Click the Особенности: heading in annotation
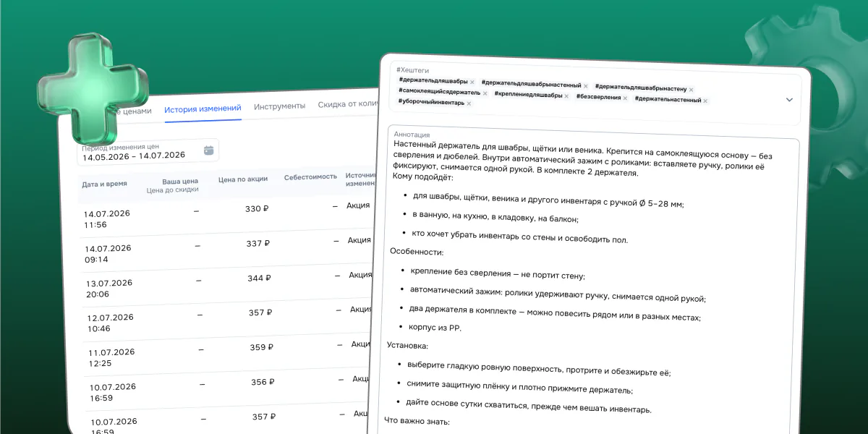The height and width of the screenshot is (434, 868). pyautogui.click(x=417, y=252)
